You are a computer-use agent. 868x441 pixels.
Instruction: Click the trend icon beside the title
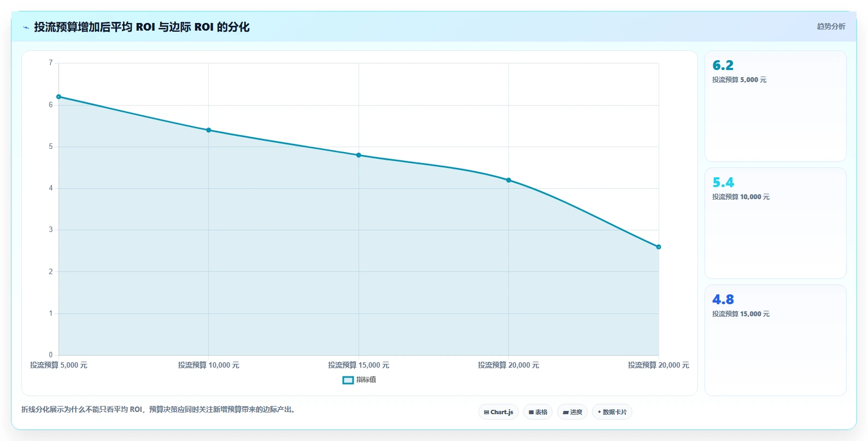[x=26, y=27]
